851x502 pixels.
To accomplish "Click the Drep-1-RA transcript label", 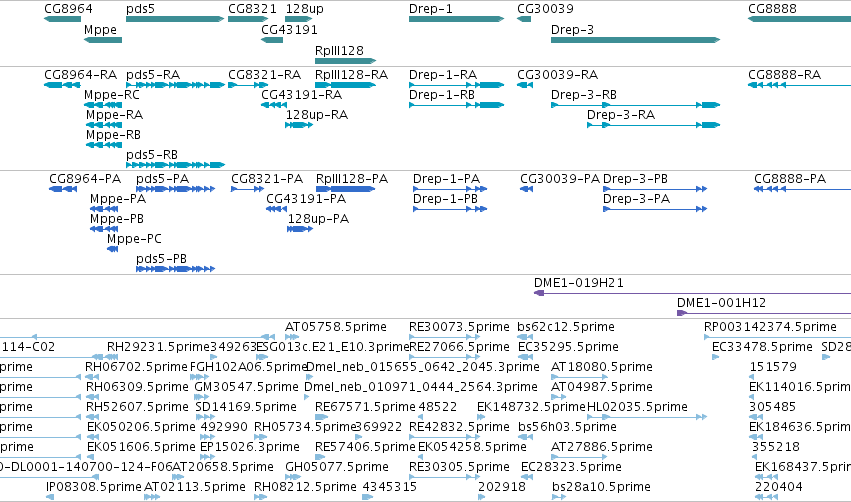I will [443, 75].
